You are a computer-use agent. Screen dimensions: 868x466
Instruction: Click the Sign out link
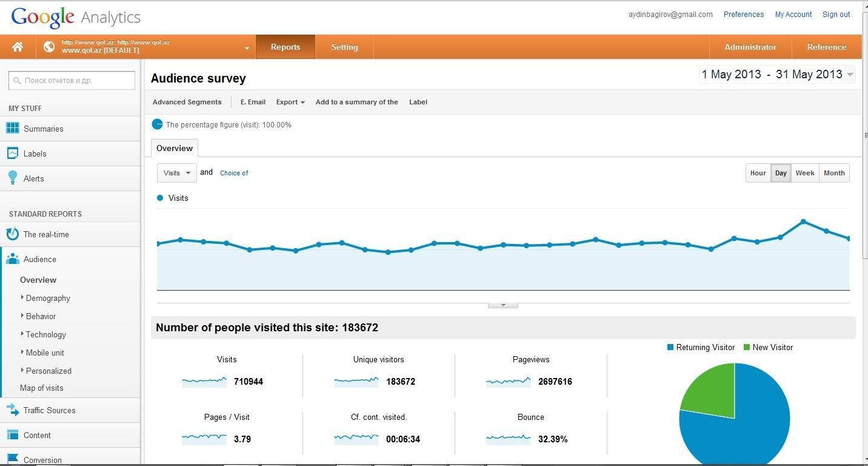pyautogui.click(x=836, y=15)
